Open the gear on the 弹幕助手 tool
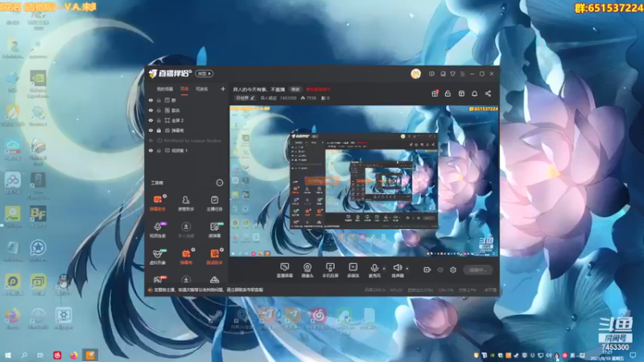The height and width of the screenshot is (362, 644). pos(165,196)
